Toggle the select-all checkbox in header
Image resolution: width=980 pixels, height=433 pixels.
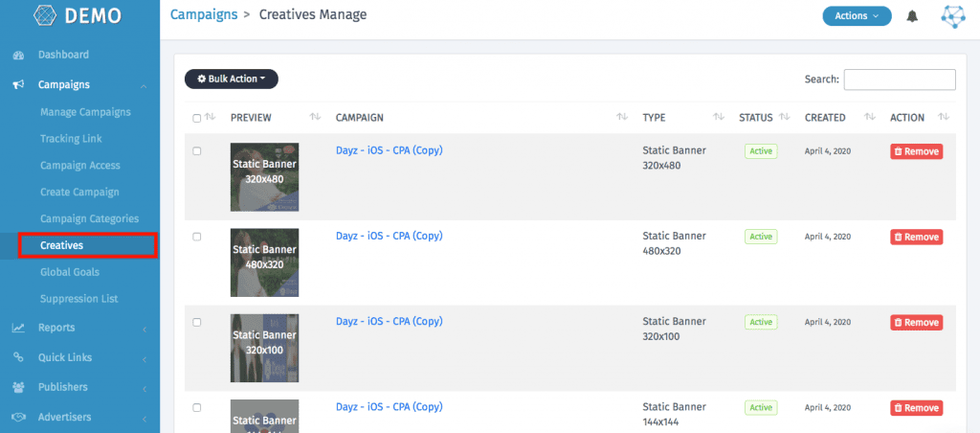[x=197, y=118]
